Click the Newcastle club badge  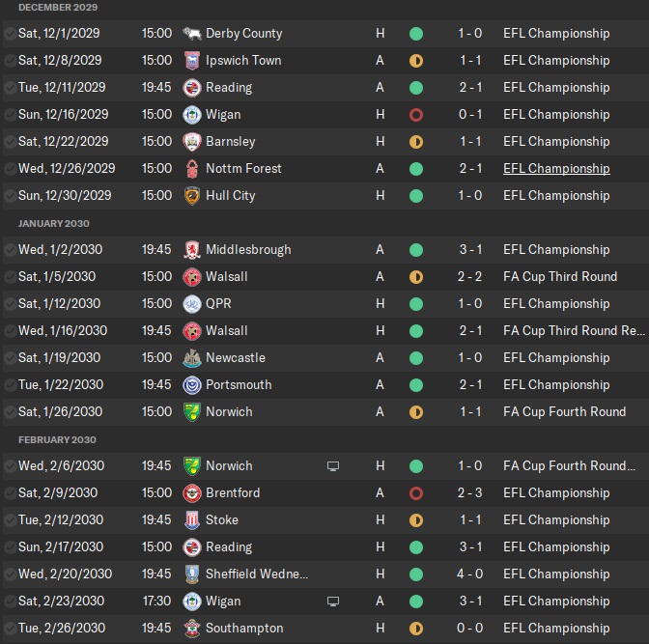[x=191, y=357]
